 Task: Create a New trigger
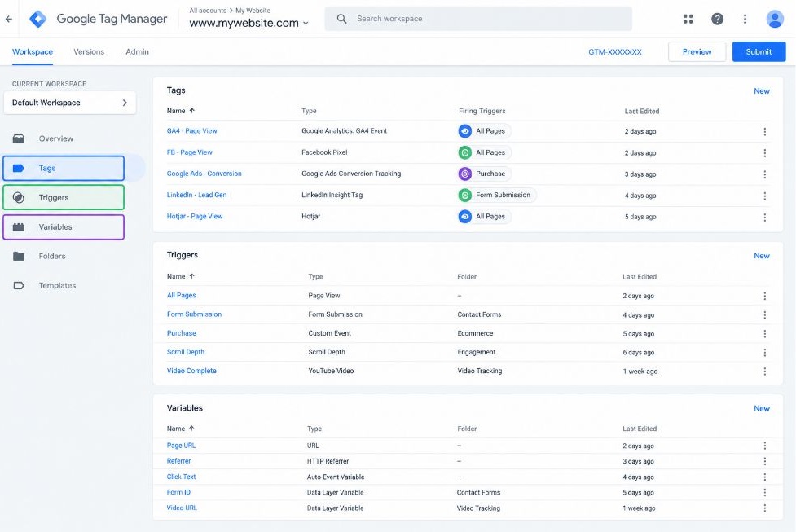(762, 256)
